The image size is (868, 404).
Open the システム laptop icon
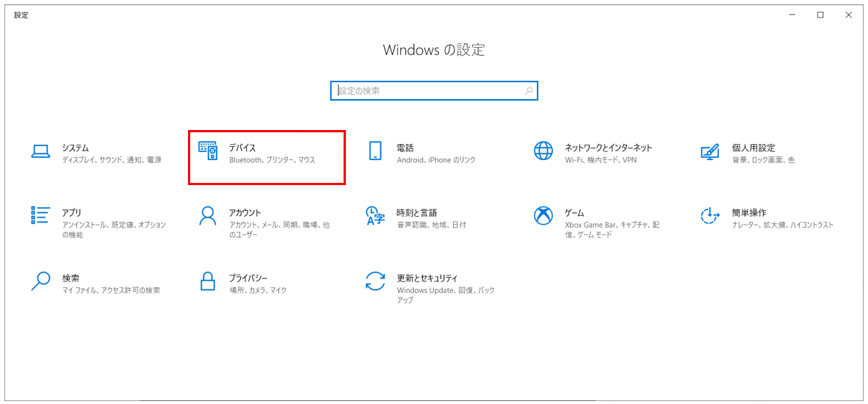(x=40, y=151)
